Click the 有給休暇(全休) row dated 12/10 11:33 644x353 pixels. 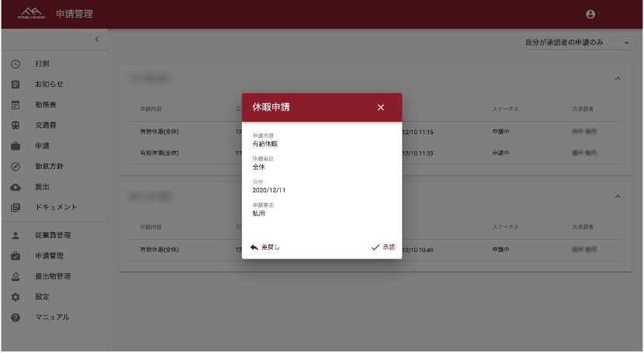tap(375, 154)
